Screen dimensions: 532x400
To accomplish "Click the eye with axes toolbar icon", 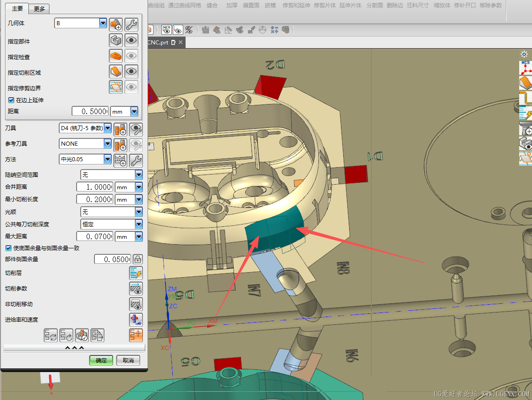I will [x=178, y=30].
